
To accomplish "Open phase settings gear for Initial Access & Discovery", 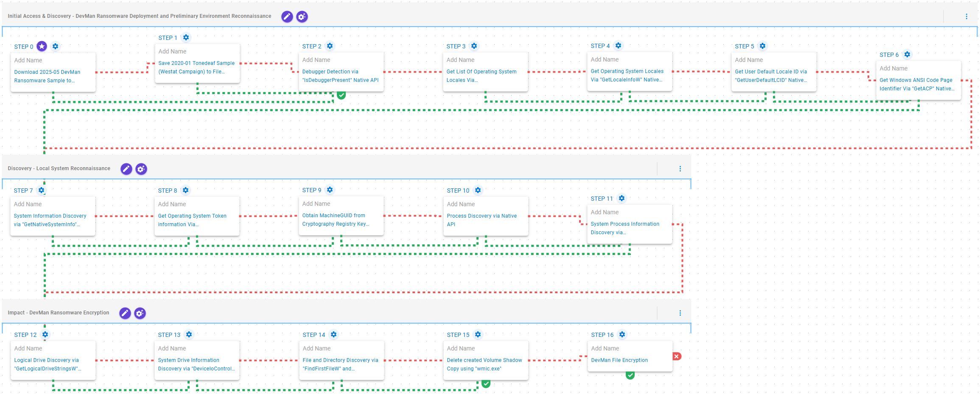I will coord(302,17).
